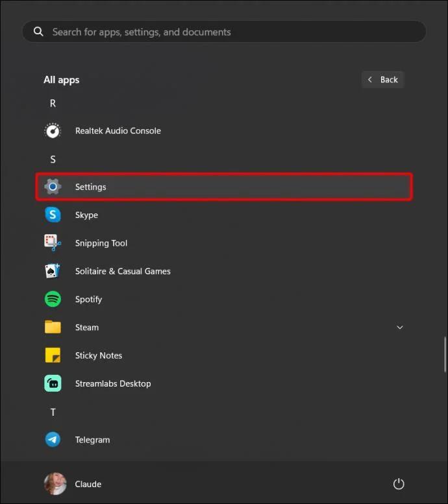This screenshot has height=504, width=448.
Task: Launch Skype from its blue icon
Action: coord(53,215)
